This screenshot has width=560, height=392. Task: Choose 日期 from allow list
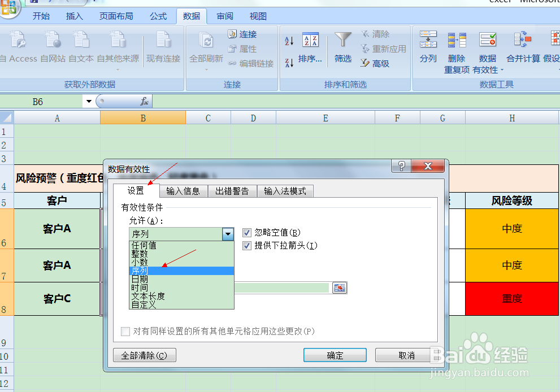click(x=181, y=279)
